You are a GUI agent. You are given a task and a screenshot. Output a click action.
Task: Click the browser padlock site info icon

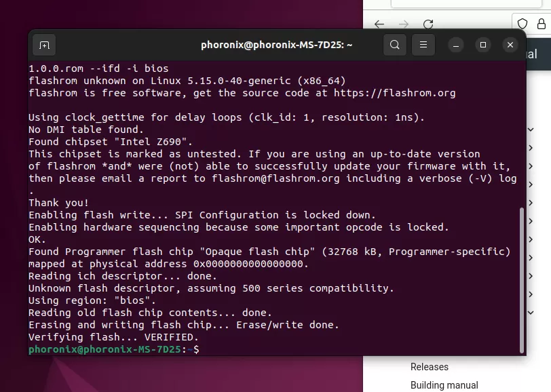point(541,24)
